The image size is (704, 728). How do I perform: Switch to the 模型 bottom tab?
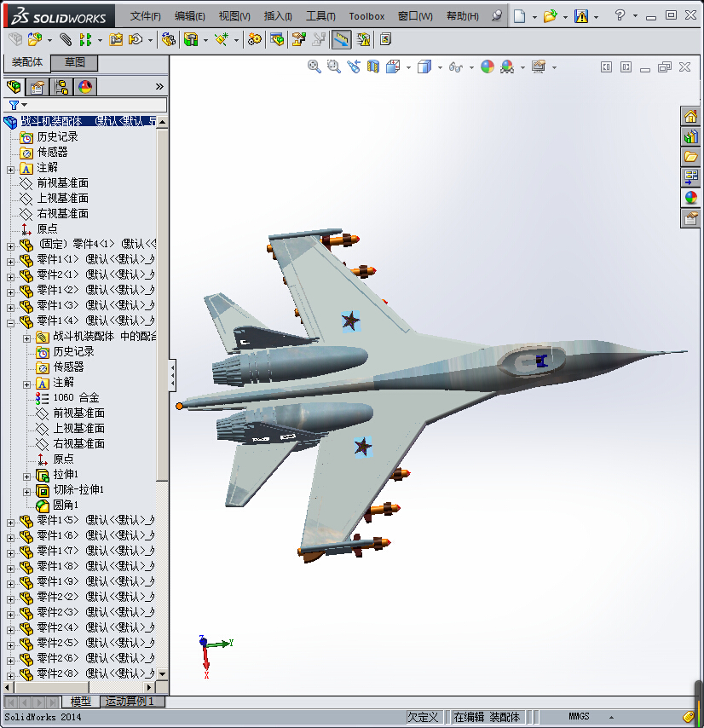click(81, 701)
